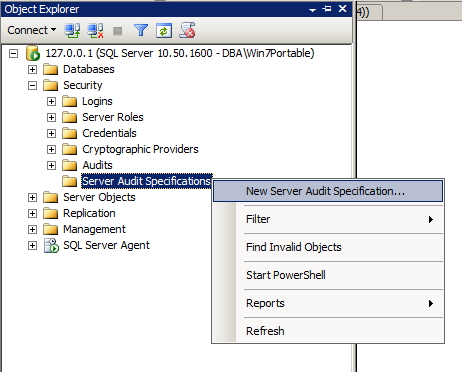The width and height of the screenshot is (462, 372).
Task: Select the Management tree label
Action: tap(94, 229)
